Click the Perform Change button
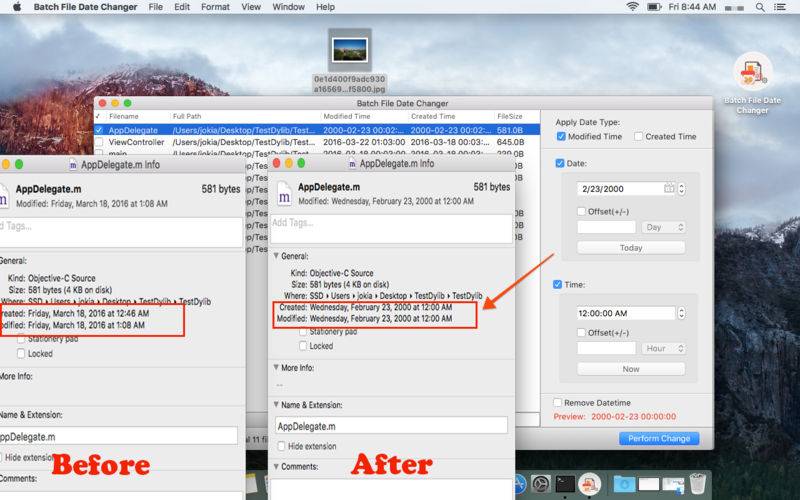The image size is (800, 500). tap(659, 438)
